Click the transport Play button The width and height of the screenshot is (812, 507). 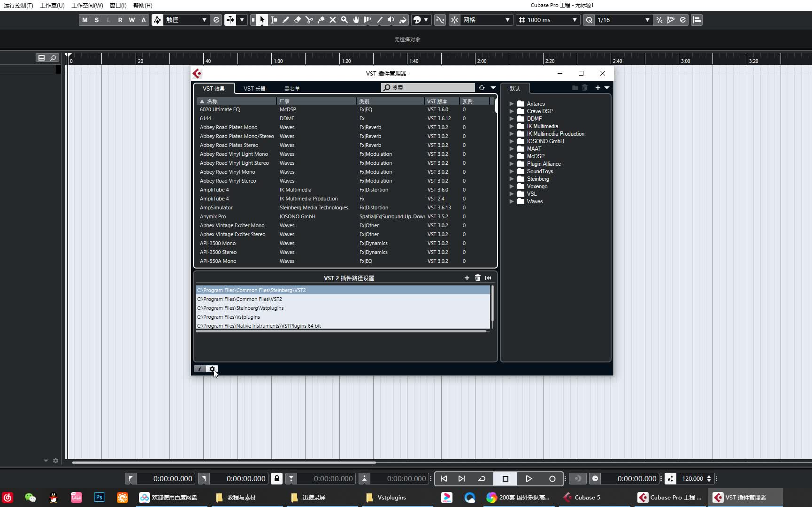coord(529,478)
